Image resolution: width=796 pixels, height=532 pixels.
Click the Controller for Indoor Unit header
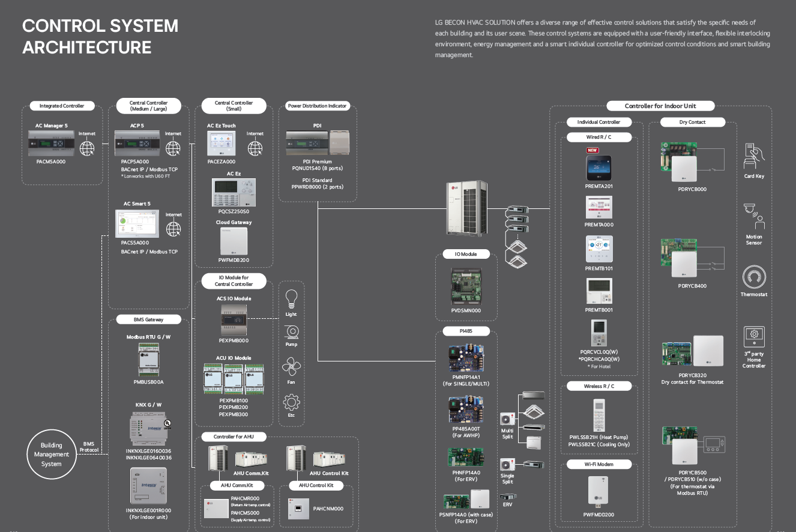click(660, 106)
